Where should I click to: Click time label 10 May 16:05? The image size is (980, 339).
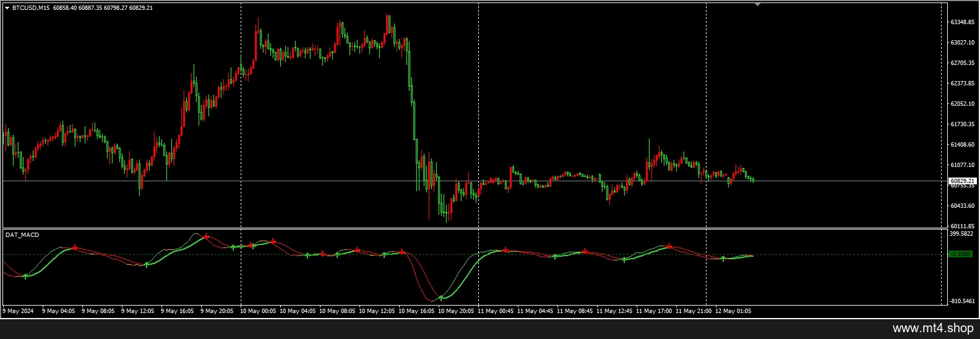(416, 311)
